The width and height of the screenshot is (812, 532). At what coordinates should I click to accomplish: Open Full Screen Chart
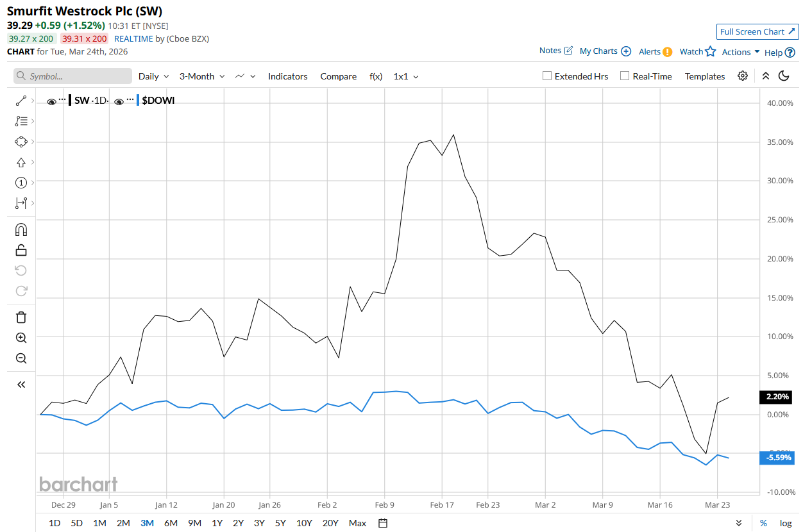click(757, 31)
